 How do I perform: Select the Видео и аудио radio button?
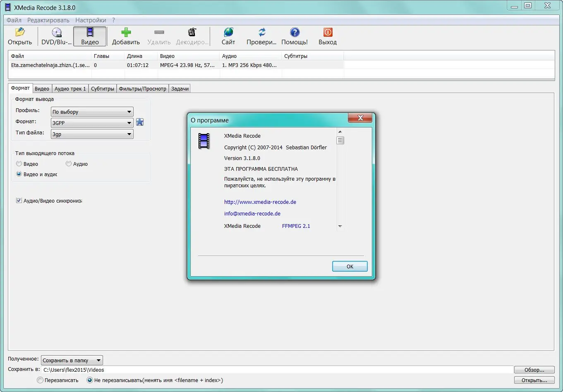[19, 174]
